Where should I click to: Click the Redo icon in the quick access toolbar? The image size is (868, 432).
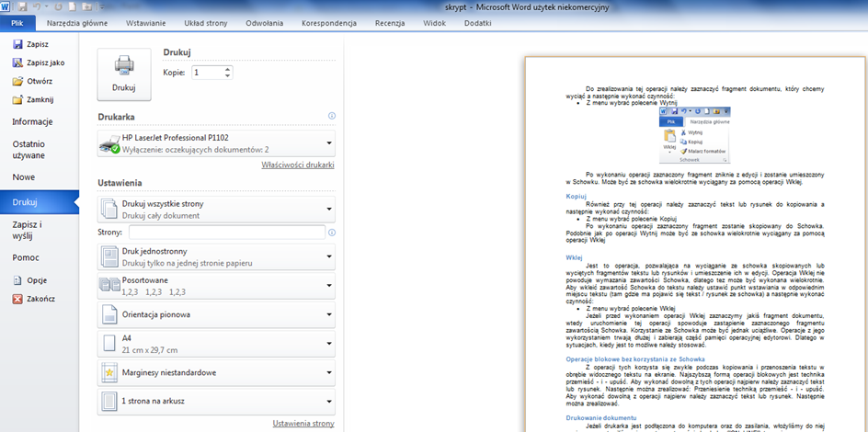pyautogui.click(x=58, y=7)
